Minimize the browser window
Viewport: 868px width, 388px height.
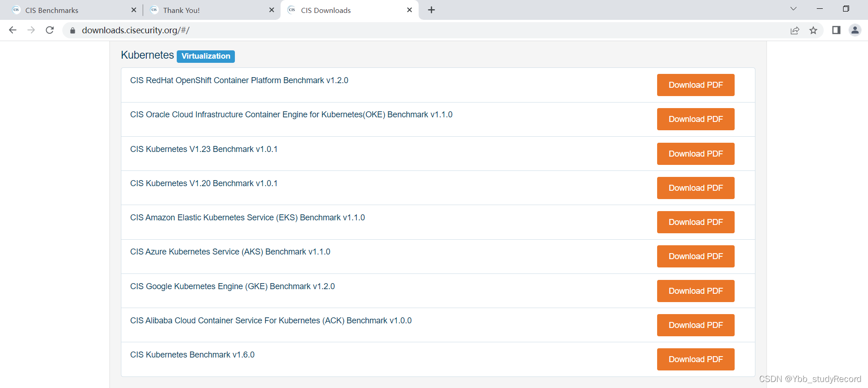820,9
